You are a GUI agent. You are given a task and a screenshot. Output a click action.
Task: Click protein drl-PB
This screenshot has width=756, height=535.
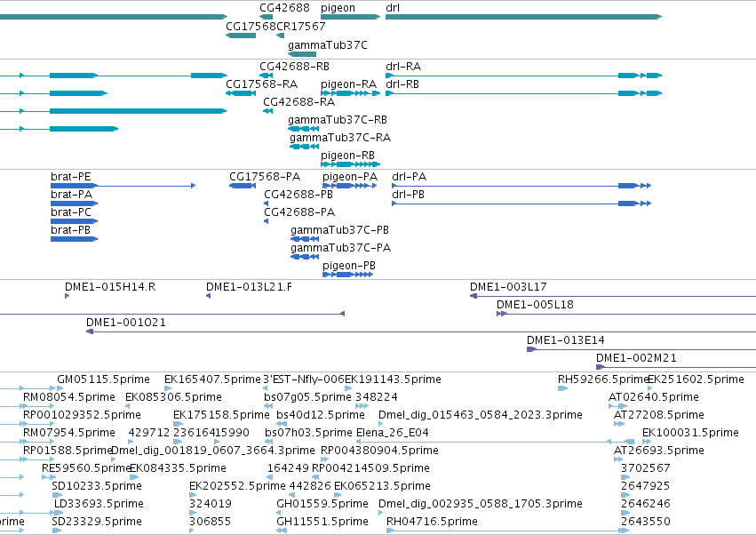click(x=408, y=195)
